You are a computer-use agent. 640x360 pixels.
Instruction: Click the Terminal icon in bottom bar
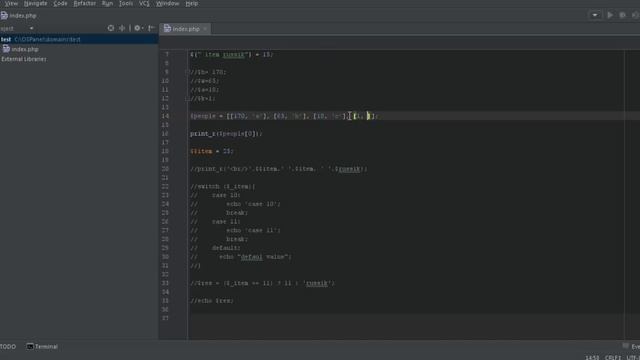click(30, 347)
